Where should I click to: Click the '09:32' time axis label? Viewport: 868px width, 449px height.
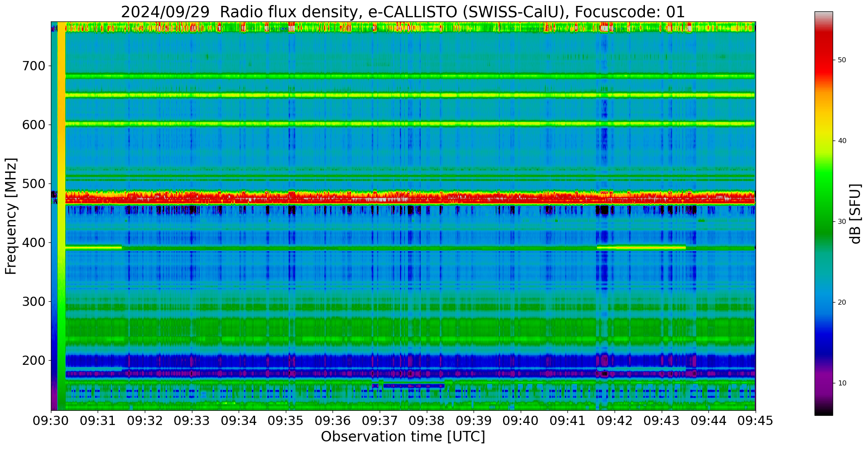coord(145,420)
